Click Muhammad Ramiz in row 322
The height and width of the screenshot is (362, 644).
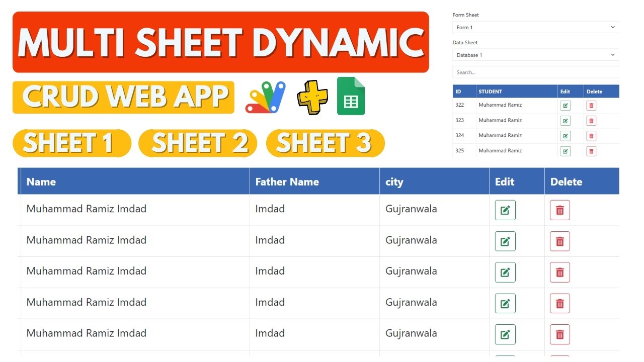click(x=500, y=105)
